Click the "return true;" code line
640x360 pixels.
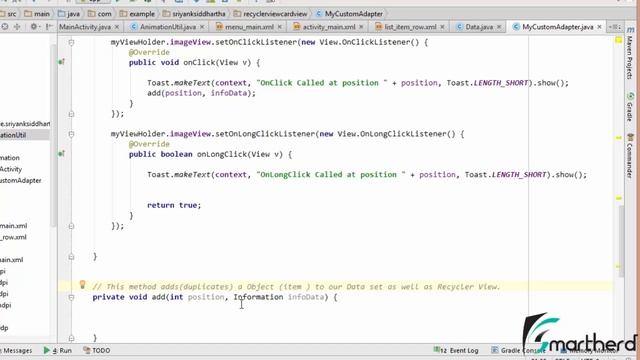pyautogui.click(x=174, y=205)
